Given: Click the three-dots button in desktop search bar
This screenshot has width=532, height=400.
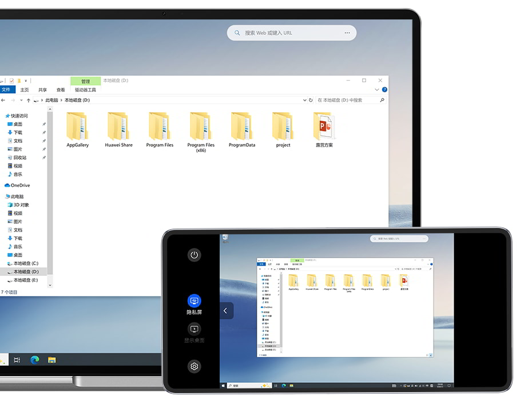Looking at the screenshot, I should pos(347,33).
